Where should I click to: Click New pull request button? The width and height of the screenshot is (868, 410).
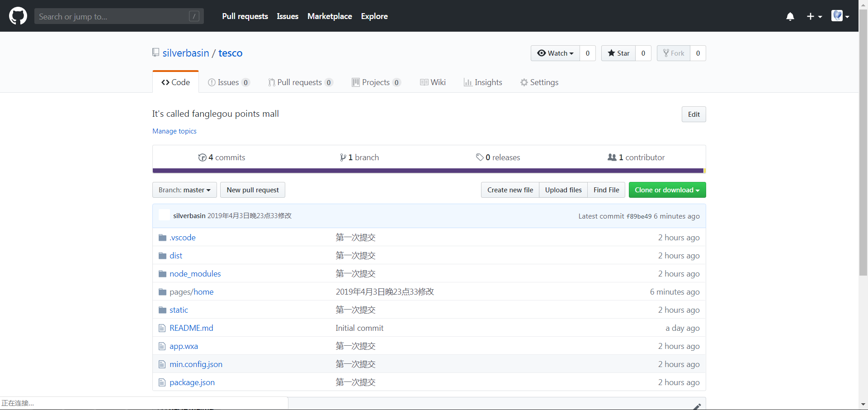(253, 190)
